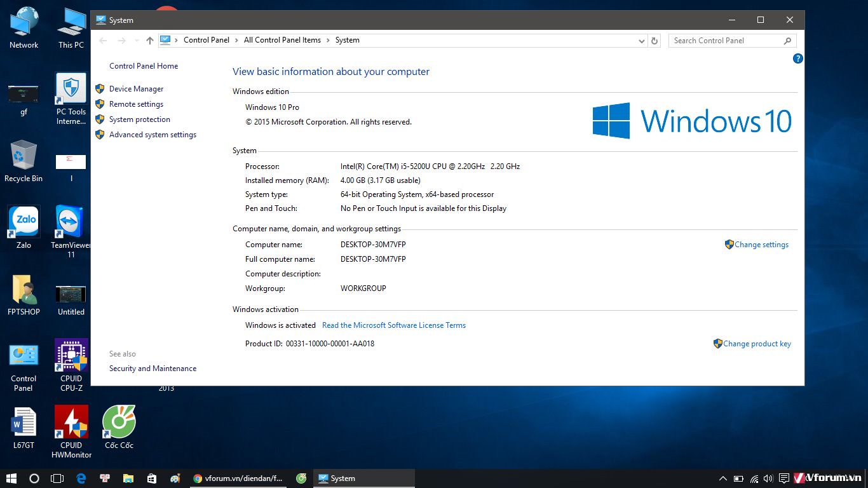The width and height of the screenshot is (868, 488).
Task: Select the Zalo desktop shortcut
Action: point(24,227)
